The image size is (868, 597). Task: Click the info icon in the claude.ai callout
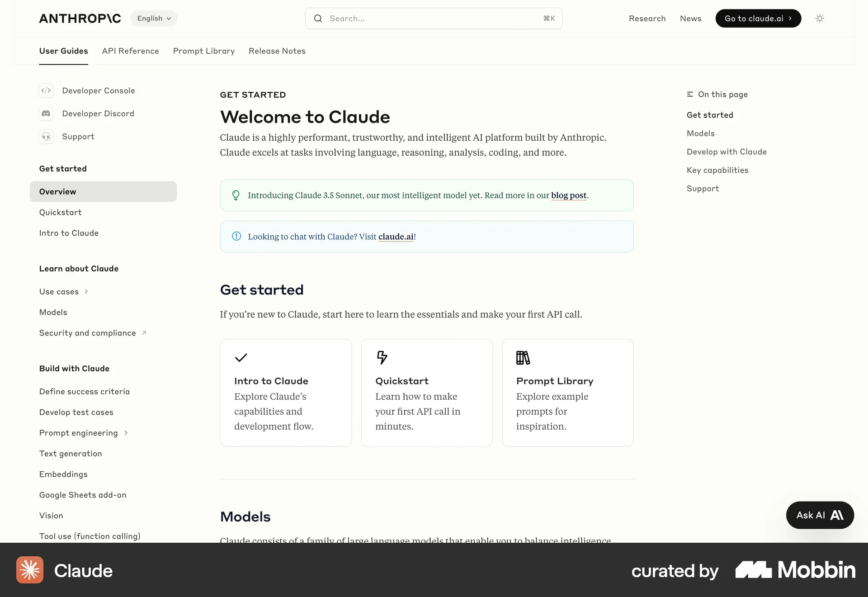(236, 236)
